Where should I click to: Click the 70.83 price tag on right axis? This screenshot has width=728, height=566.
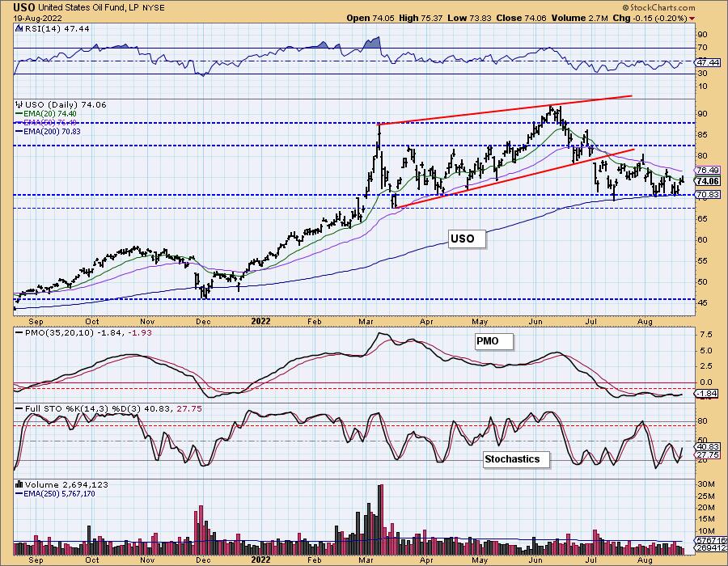coord(708,195)
